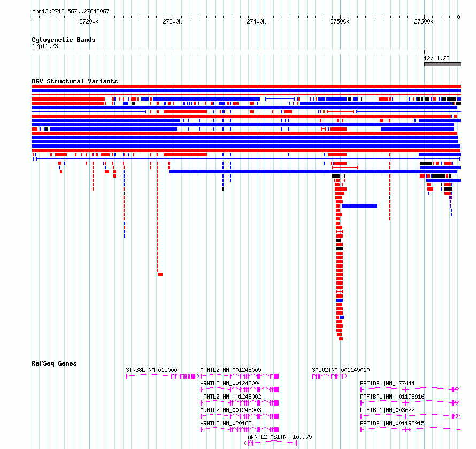476x449 pixels.
Task: Select the 27500k ruler tick label
Action: [340, 21]
